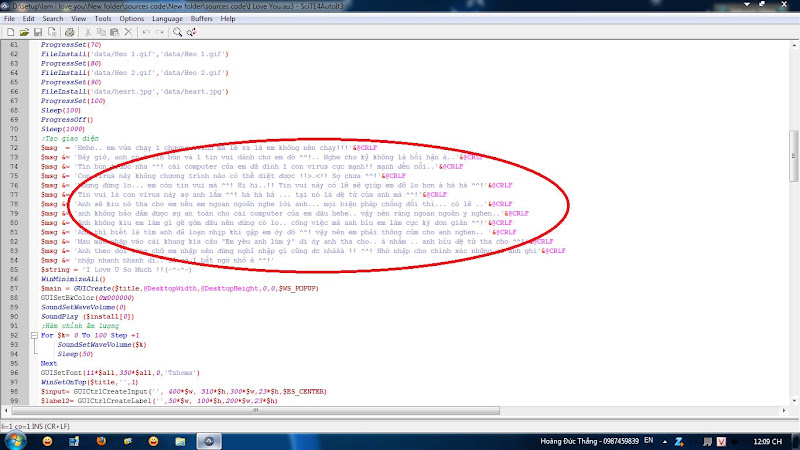Save the script with the floppy icon
Screen dimensions: 800x450
click(36, 32)
